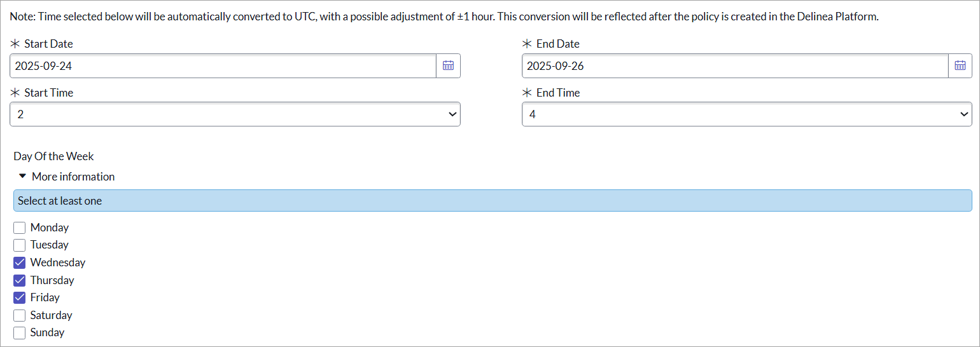Check the Monday checkbox
This screenshot has height=347, width=980.
pos(20,228)
